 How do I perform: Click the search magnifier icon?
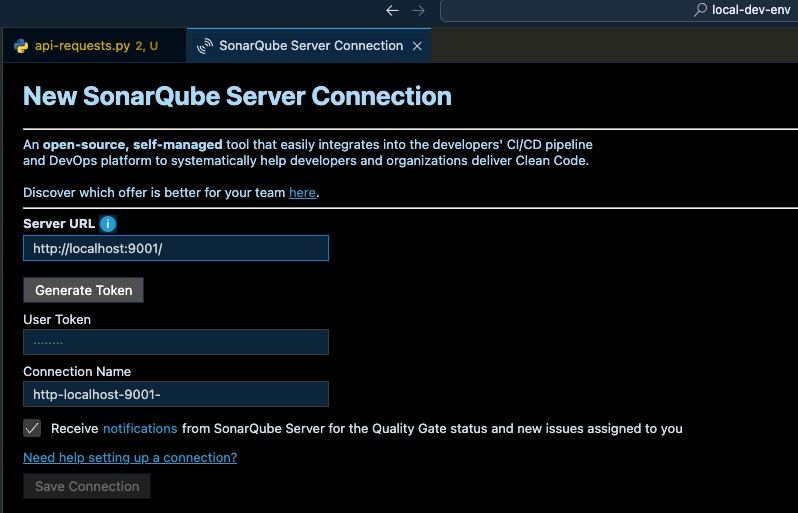pyautogui.click(x=701, y=10)
